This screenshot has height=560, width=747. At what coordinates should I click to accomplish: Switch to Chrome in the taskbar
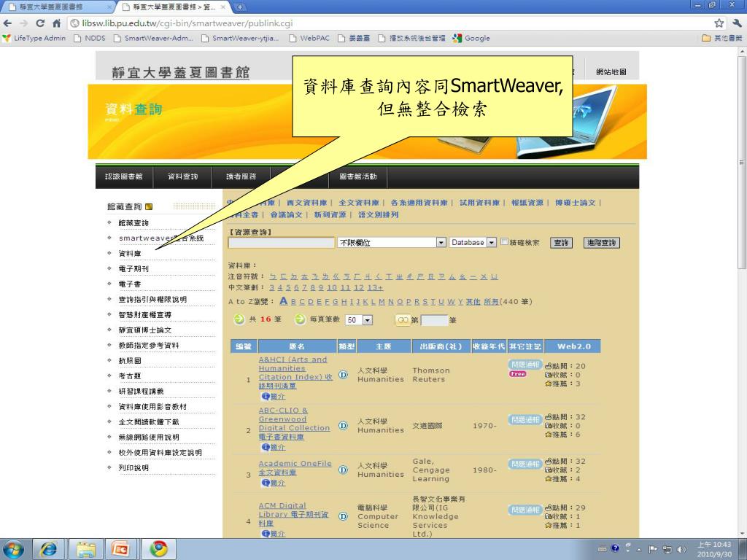[158, 549]
